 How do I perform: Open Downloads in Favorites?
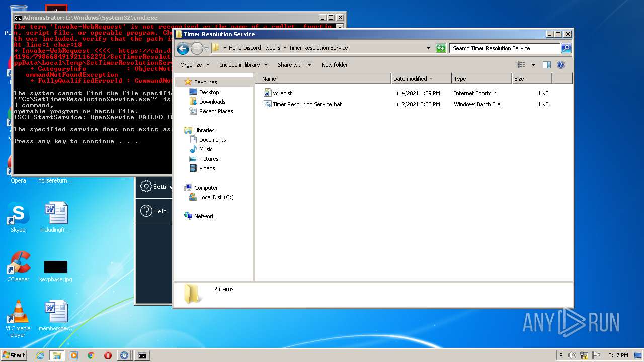point(212,102)
